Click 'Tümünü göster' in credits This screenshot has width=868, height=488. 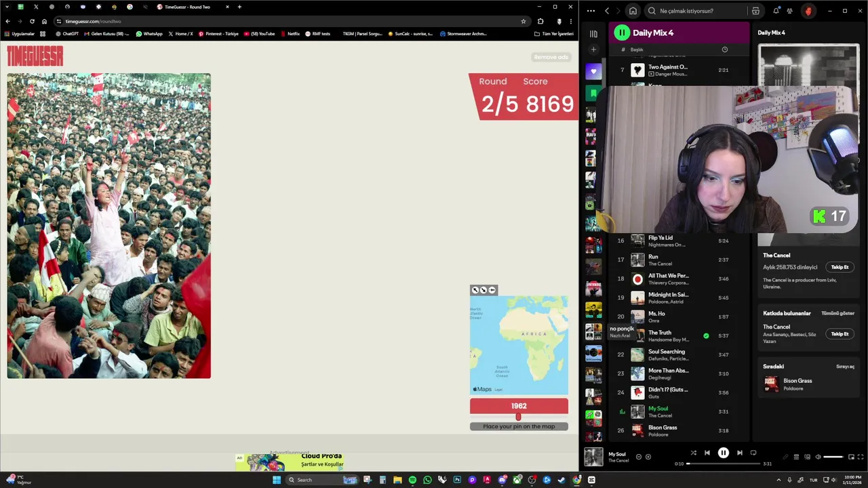(837, 313)
